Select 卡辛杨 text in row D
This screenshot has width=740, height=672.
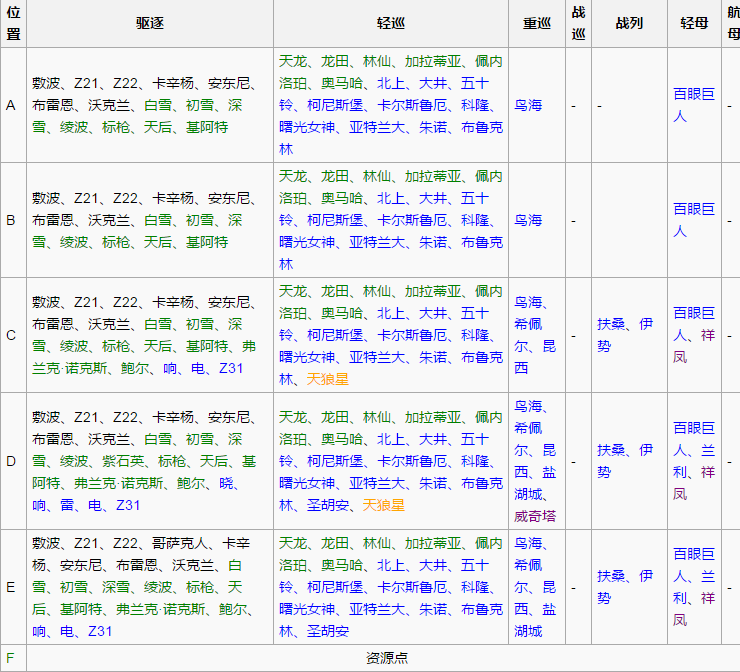click(x=173, y=417)
